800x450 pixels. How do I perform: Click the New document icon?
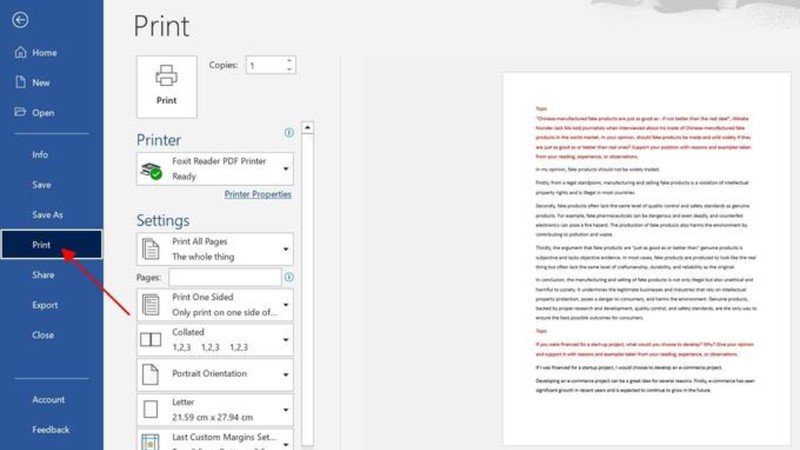point(19,83)
